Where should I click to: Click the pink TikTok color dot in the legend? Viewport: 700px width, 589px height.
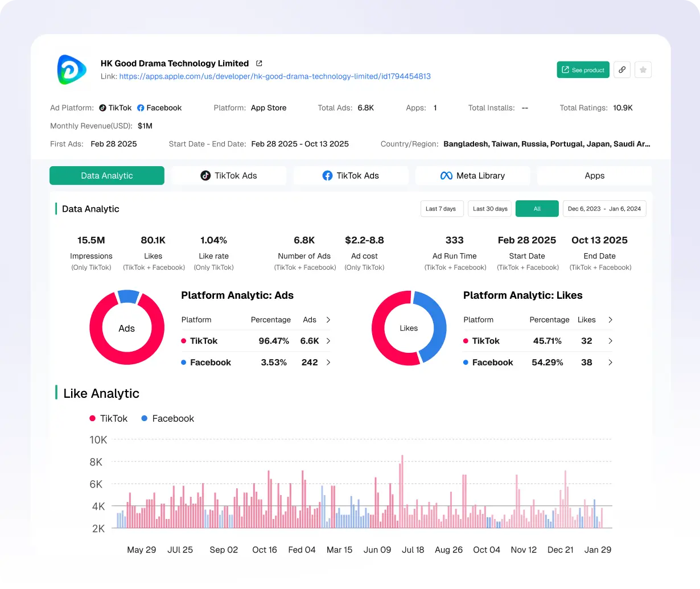92,418
